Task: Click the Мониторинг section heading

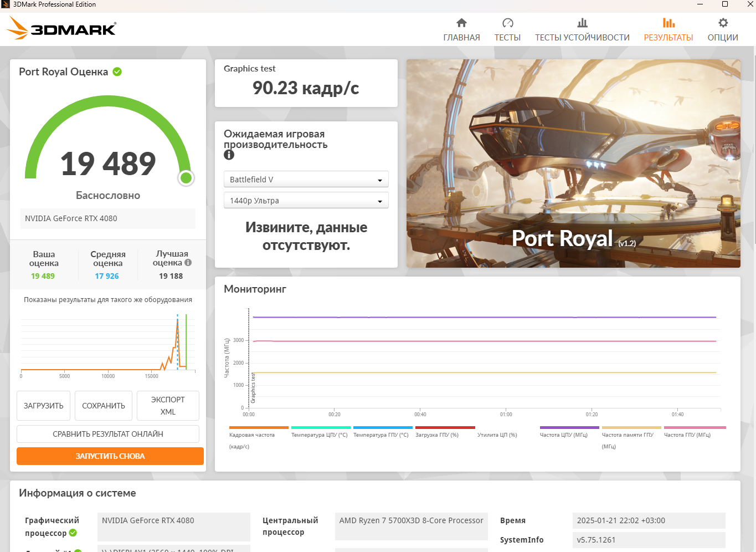Action: (x=255, y=289)
